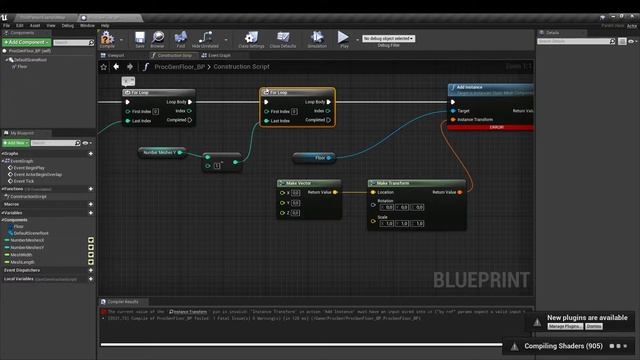The width and height of the screenshot is (640, 360).
Task: Click search magnifier in My Blueprint panel
Action: coord(78,143)
